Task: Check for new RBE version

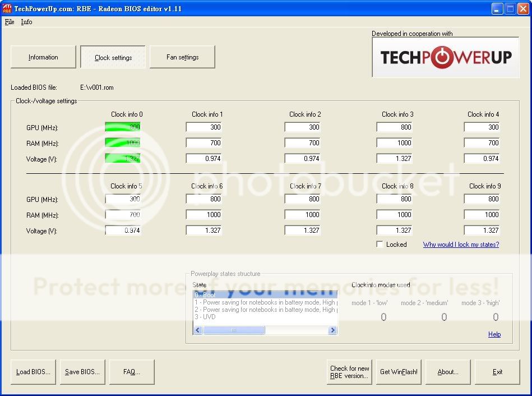Action: pos(349,372)
